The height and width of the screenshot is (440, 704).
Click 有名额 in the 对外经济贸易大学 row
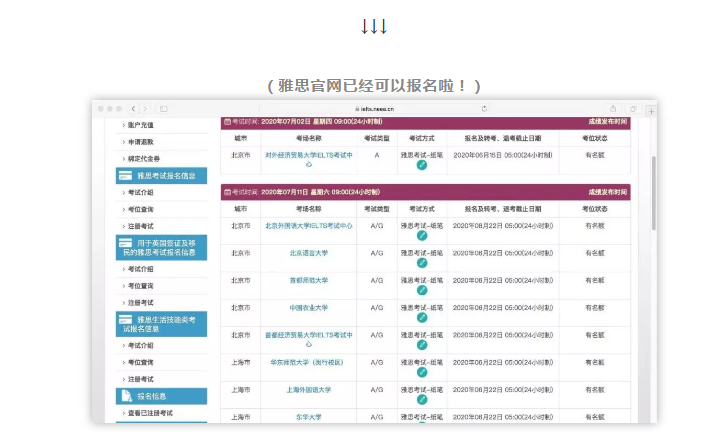(x=595, y=155)
